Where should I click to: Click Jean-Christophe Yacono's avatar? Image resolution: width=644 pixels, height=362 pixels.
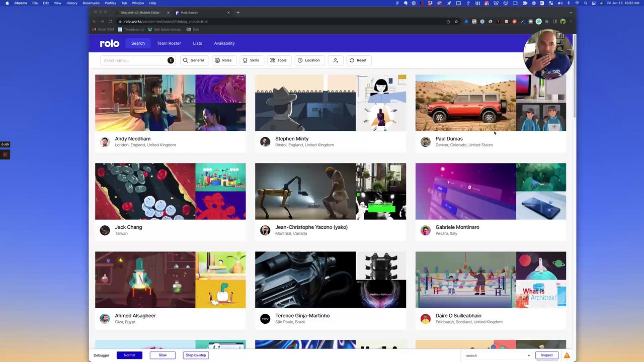(x=265, y=230)
